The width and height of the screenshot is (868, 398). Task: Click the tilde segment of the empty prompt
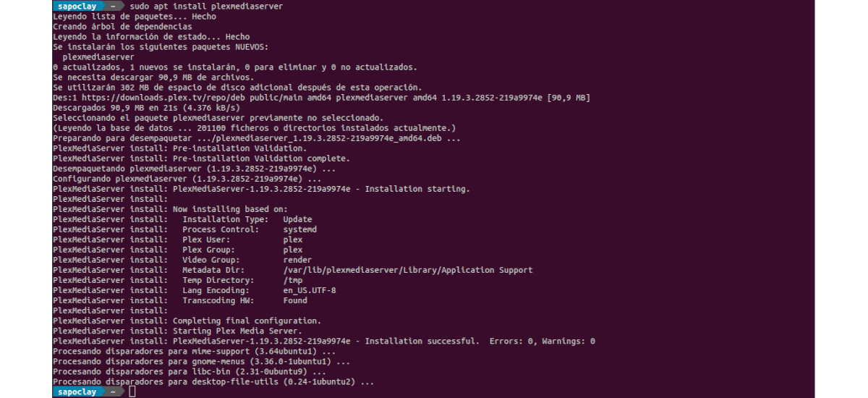point(114,391)
